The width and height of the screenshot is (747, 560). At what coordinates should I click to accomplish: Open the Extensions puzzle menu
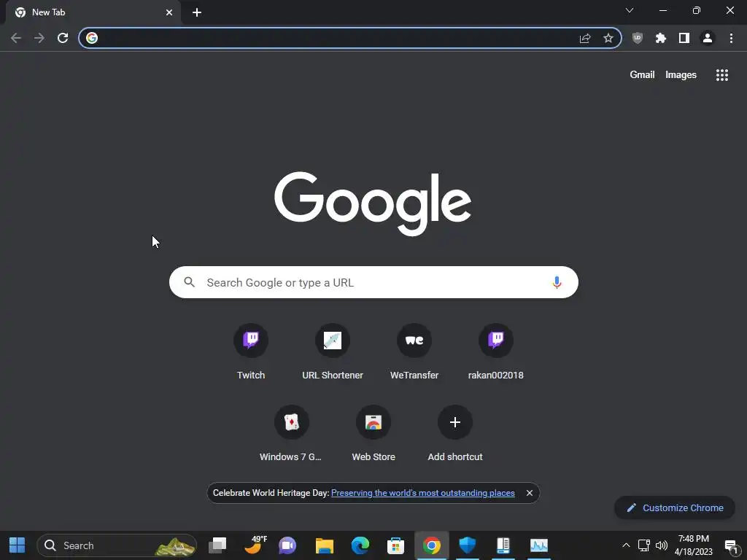click(660, 38)
